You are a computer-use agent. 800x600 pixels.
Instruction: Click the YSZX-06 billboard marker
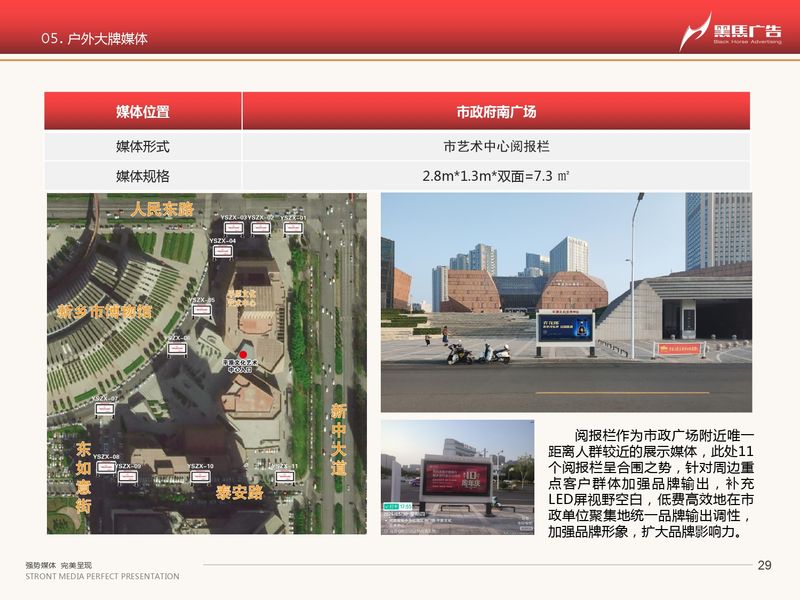(178, 350)
